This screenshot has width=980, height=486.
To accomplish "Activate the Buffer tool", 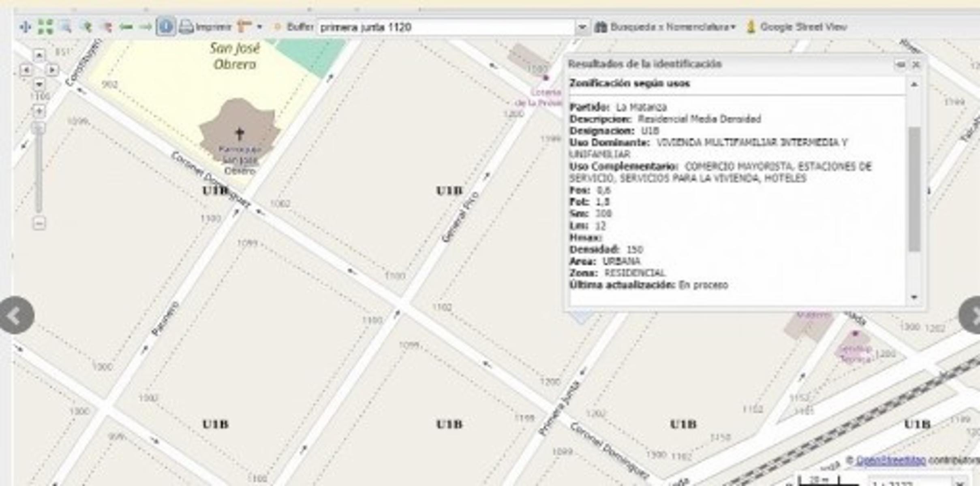I will [293, 27].
